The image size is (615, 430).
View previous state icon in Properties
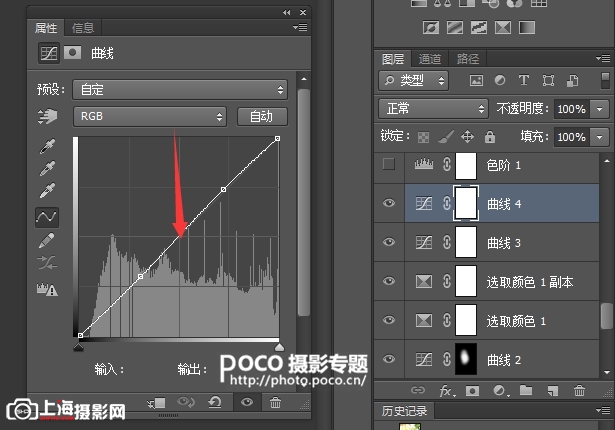coord(186,402)
